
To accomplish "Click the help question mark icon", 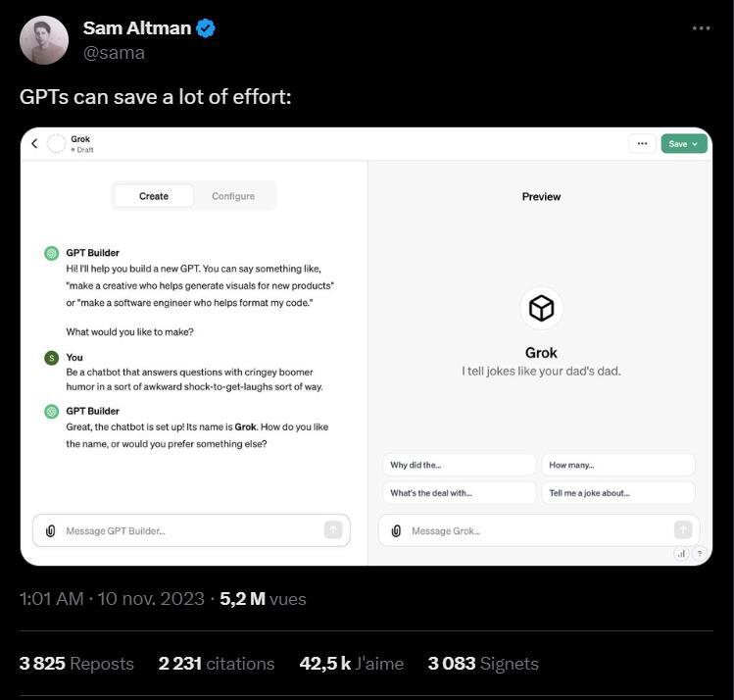I will 700,553.
